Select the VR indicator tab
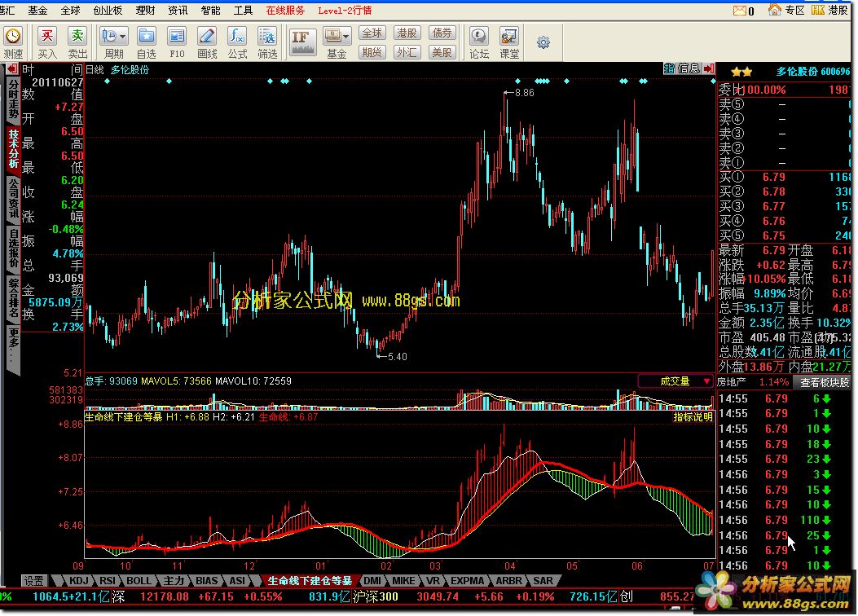 point(433,580)
